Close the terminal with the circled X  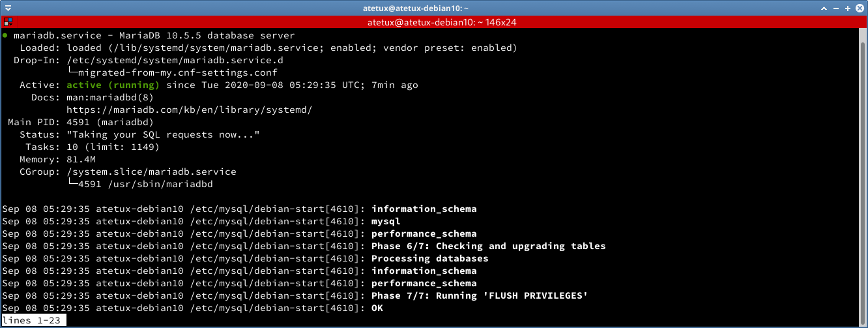(x=860, y=7)
